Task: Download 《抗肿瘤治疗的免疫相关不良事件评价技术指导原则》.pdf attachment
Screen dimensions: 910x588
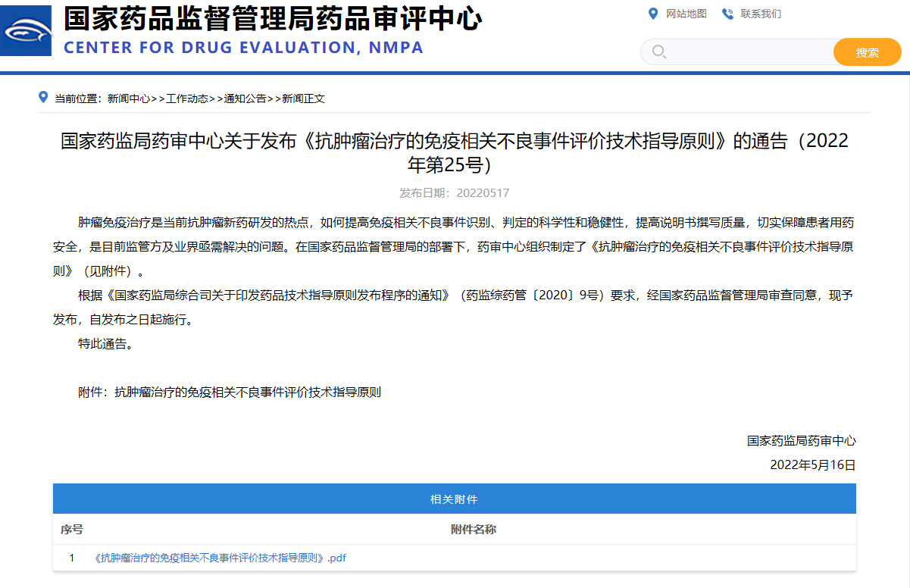Action: [x=220, y=558]
